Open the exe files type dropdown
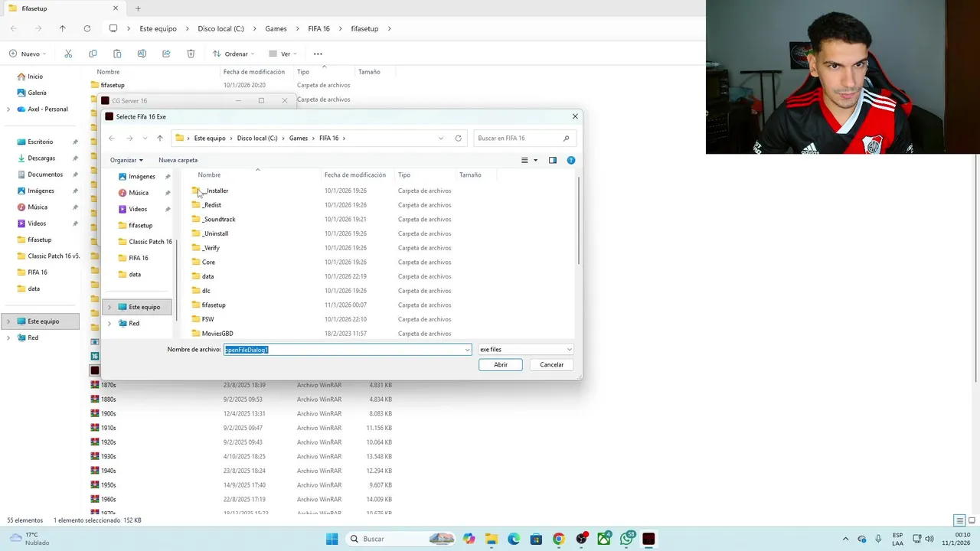Viewport: 980px width, 551px height. click(x=525, y=350)
